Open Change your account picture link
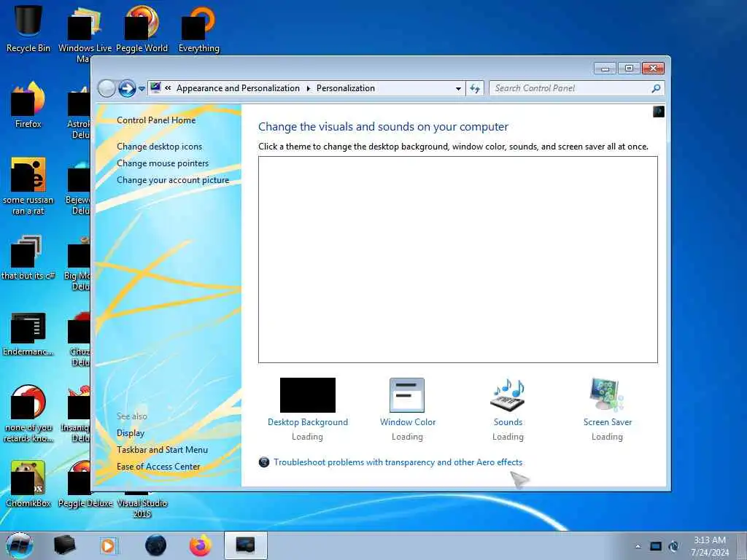The width and height of the screenshot is (747, 560). pos(173,180)
